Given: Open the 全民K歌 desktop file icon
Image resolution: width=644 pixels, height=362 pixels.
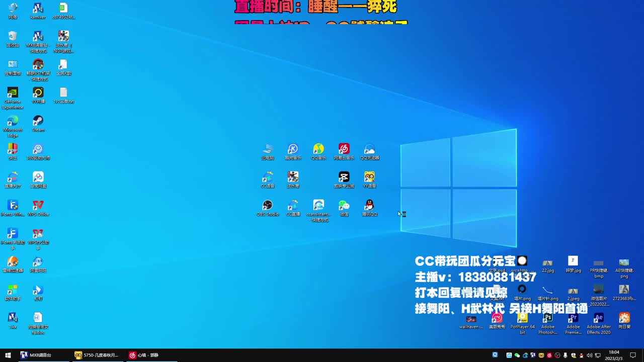Looking at the screenshot, I should 63,67.
